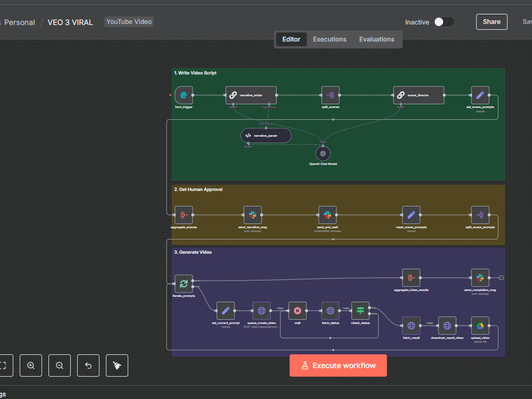The width and height of the screenshot is (532, 399).
Task: Select the fetch_result HTTP node
Action: coord(411,326)
